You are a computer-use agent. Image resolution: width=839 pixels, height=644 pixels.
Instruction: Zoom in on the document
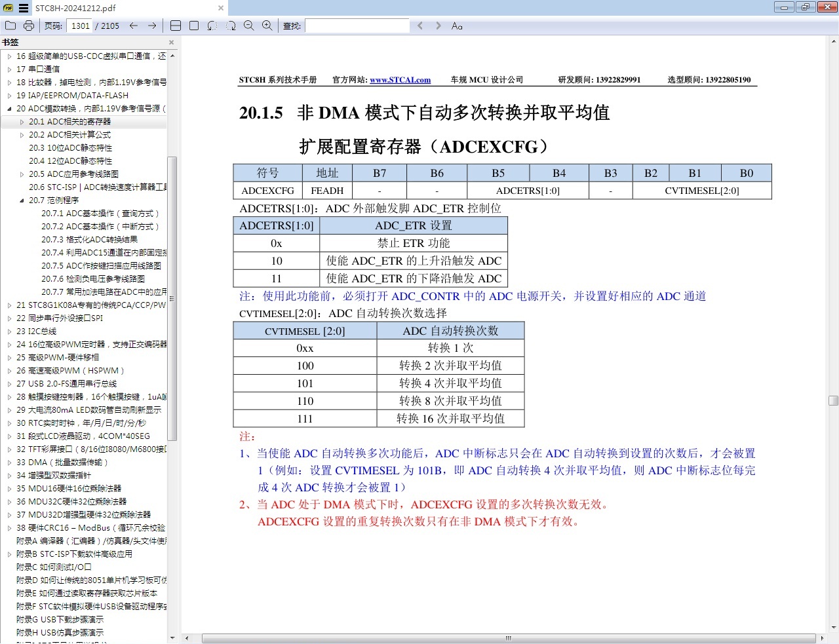pyautogui.click(x=267, y=26)
